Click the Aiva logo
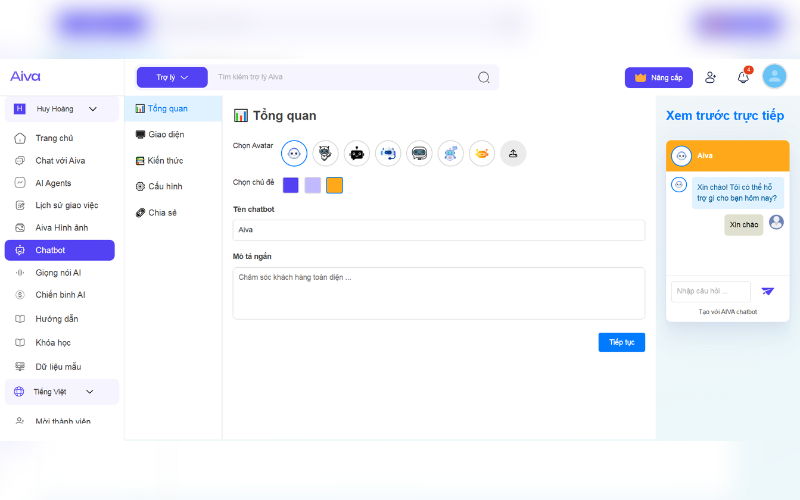This screenshot has height=500, width=800. (26, 76)
